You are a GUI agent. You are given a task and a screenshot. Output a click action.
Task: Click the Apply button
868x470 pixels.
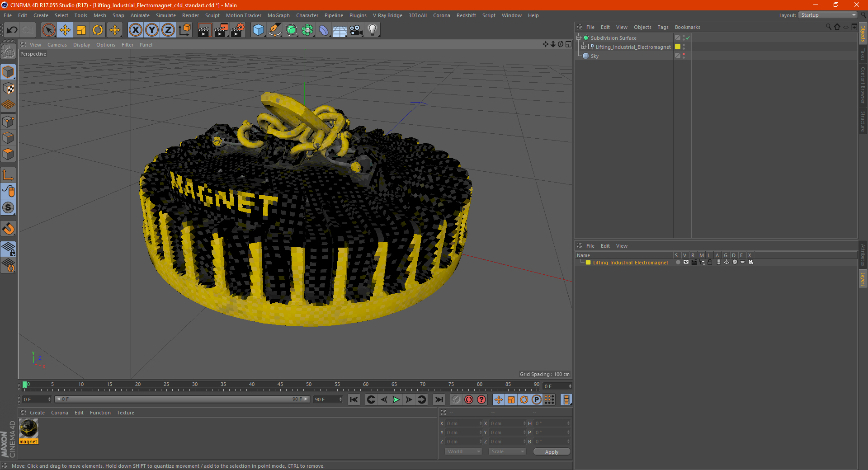click(552, 452)
